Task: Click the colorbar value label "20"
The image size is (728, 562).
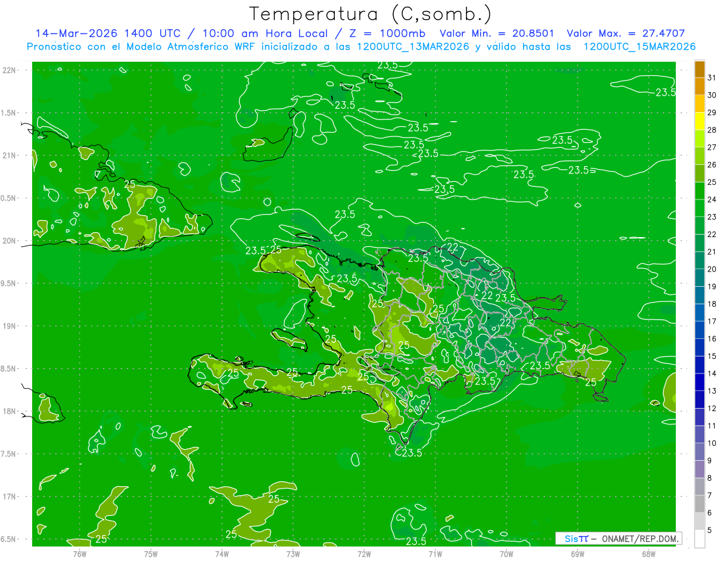Action: pyautogui.click(x=712, y=269)
